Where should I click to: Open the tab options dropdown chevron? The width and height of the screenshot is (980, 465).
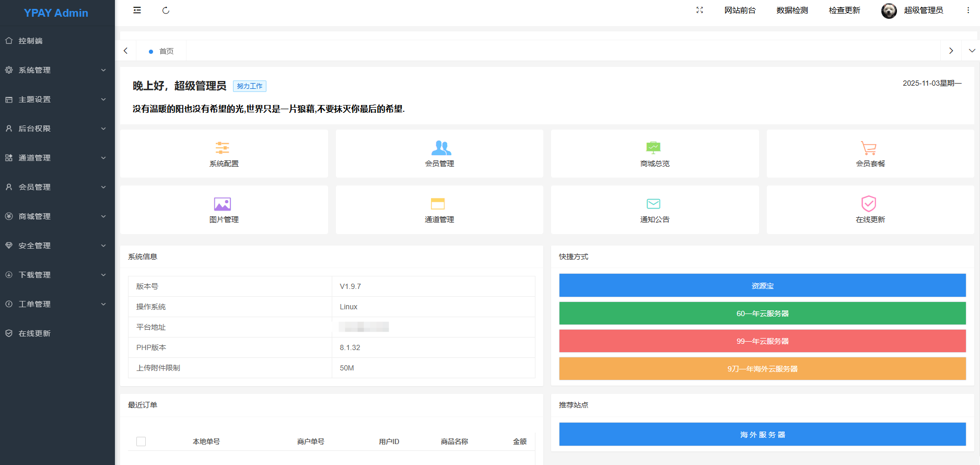[972, 51]
